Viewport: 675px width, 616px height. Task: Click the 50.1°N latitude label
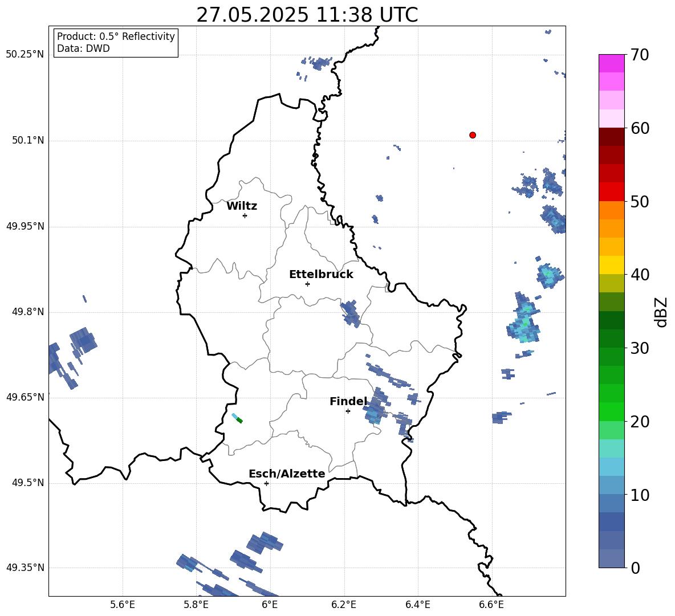point(28,141)
